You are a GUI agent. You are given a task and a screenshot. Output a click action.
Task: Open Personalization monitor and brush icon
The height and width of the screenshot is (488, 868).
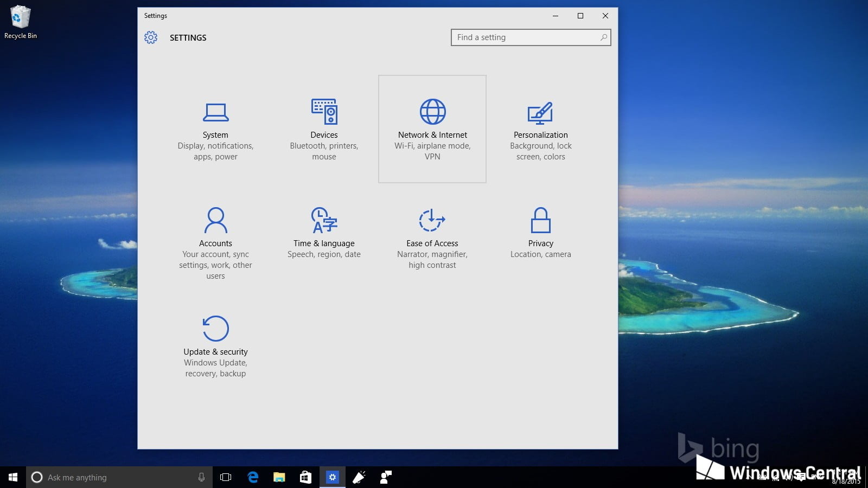[x=540, y=113]
